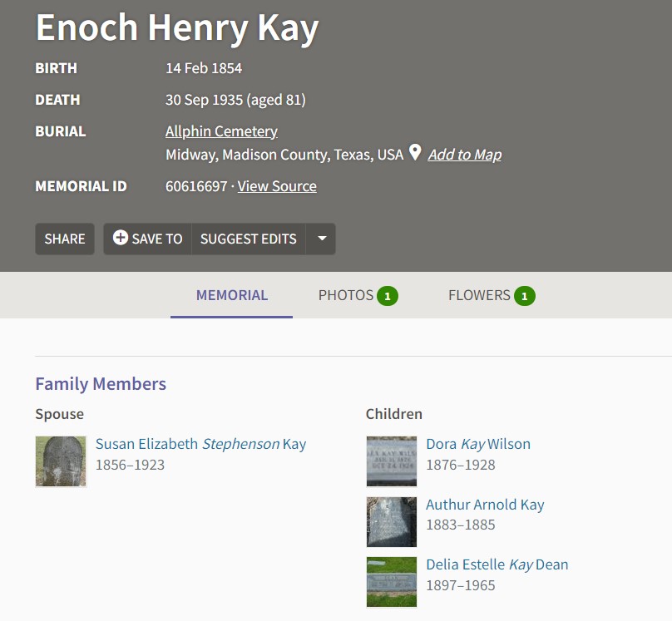Click the green Flowers count badge
Viewport: 672px width, 621px height.
pyautogui.click(x=525, y=296)
